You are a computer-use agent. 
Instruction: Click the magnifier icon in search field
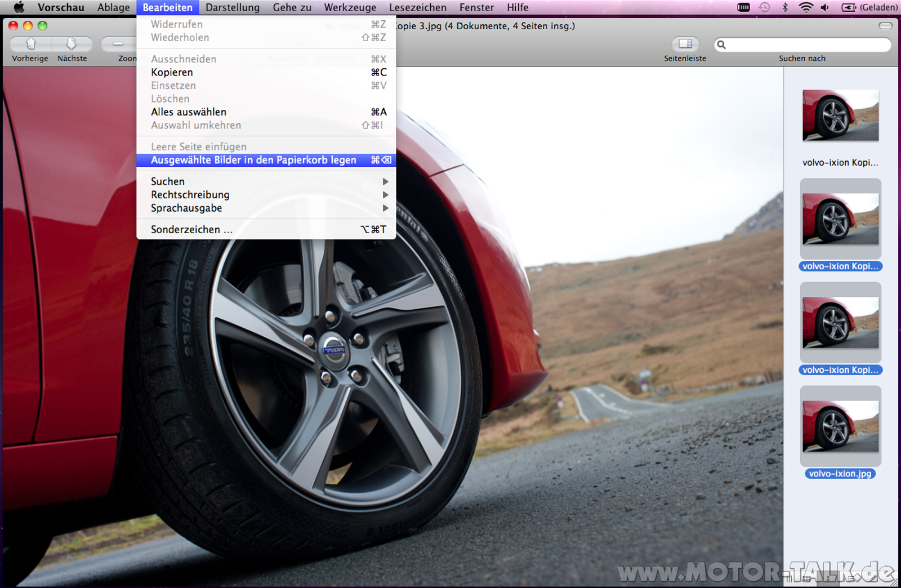[x=721, y=44]
